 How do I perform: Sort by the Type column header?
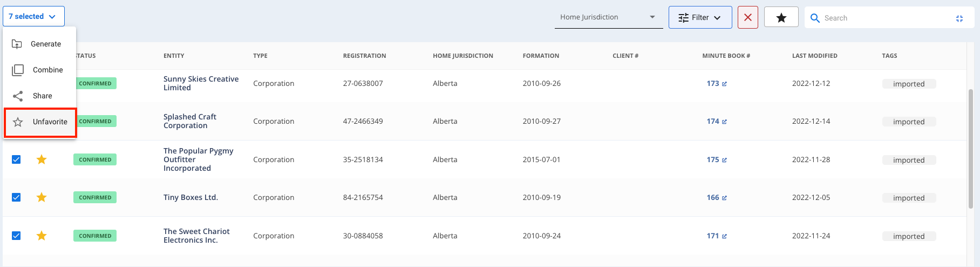pyautogui.click(x=260, y=56)
